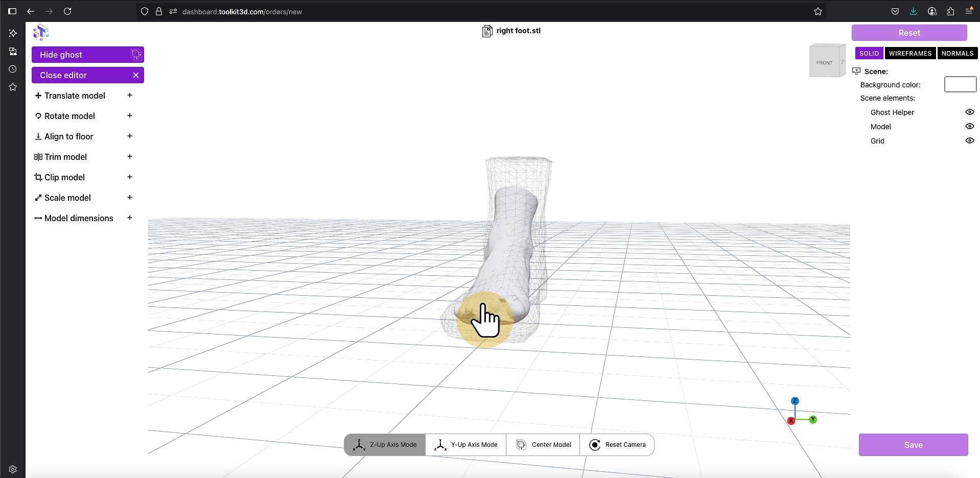This screenshot has height=478, width=980.
Task: Expand Model dimensions plus sign
Action: (130, 218)
